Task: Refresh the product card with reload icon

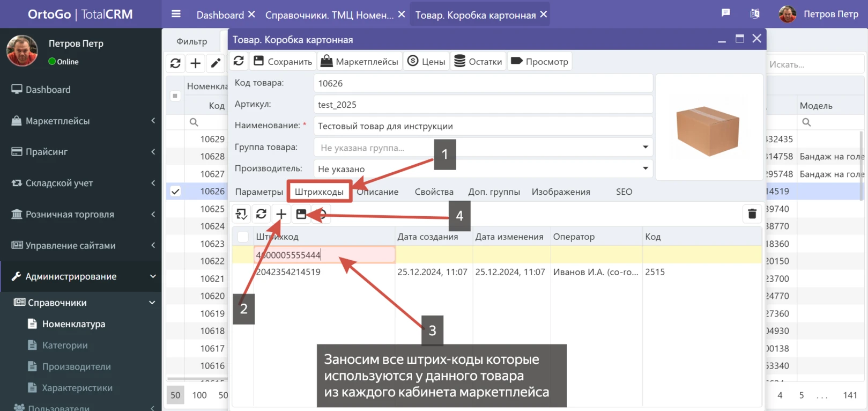Action: coord(239,61)
